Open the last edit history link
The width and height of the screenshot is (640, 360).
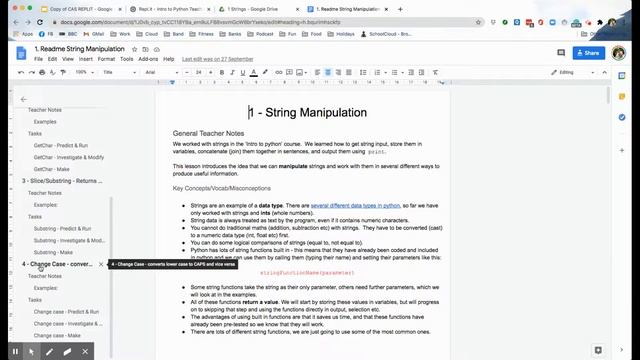(218, 59)
